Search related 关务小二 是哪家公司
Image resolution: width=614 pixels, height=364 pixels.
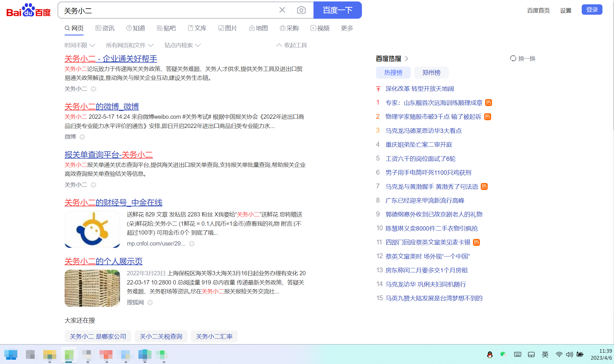click(x=98, y=336)
